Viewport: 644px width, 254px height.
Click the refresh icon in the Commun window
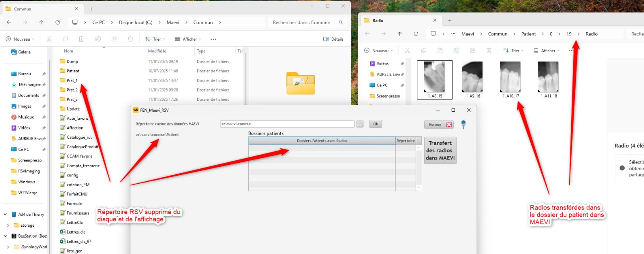(58, 23)
